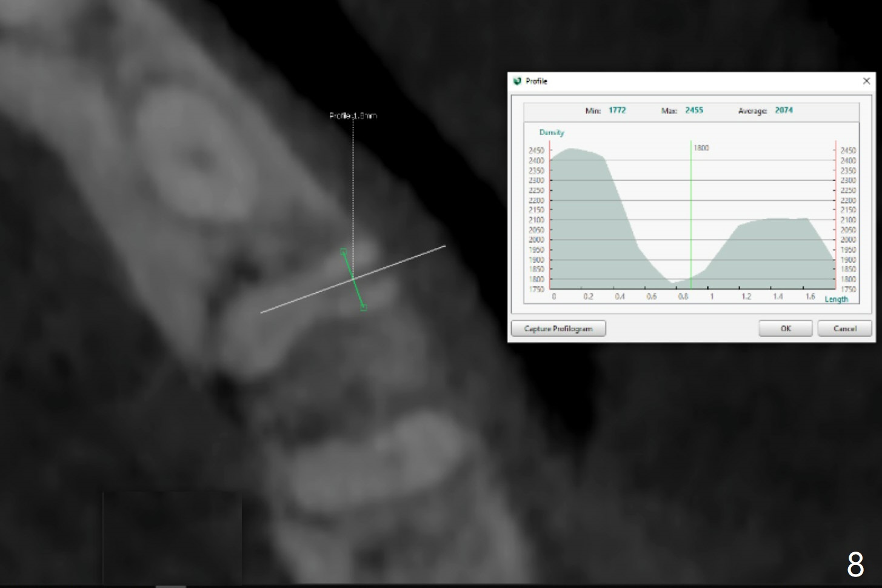Click the scrollbar thumb at bottom edge
Viewport: 882px width, 588px height.
pos(170,586)
